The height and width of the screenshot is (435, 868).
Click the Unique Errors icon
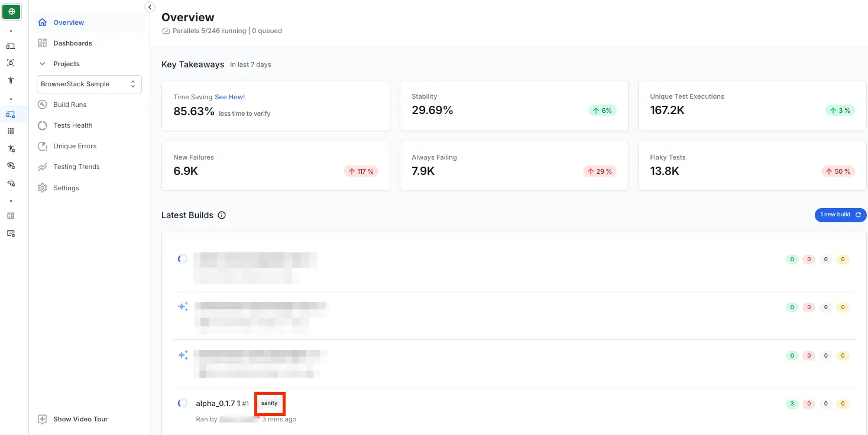42,146
